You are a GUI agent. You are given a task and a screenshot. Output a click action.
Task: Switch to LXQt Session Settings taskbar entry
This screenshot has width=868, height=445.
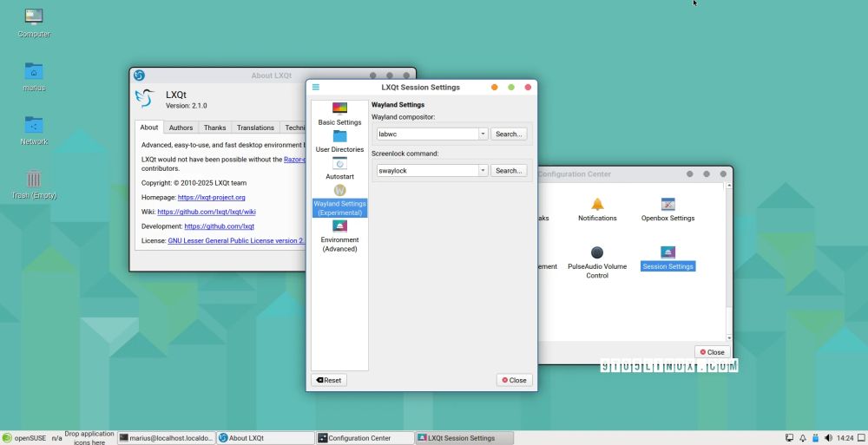(464, 438)
